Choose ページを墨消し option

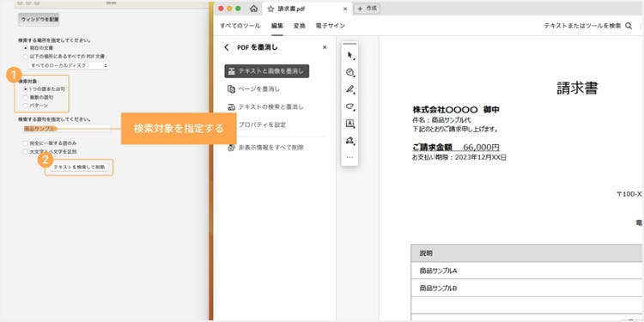[254, 88]
